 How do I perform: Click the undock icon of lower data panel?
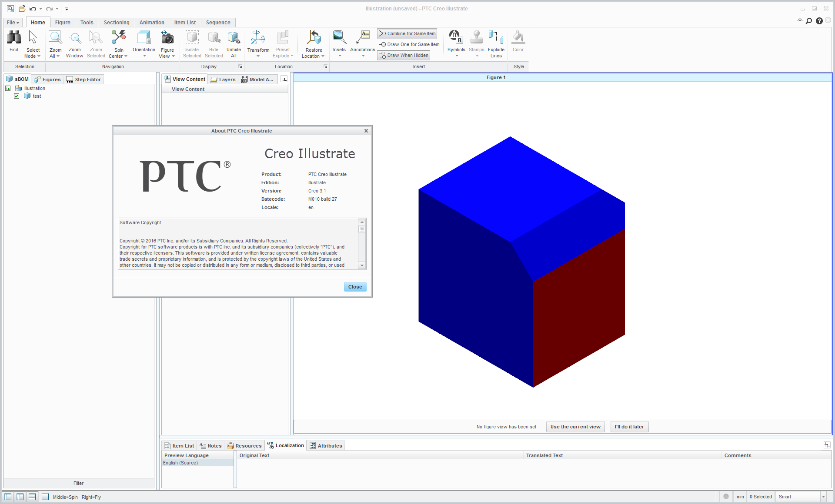(x=827, y=445)
